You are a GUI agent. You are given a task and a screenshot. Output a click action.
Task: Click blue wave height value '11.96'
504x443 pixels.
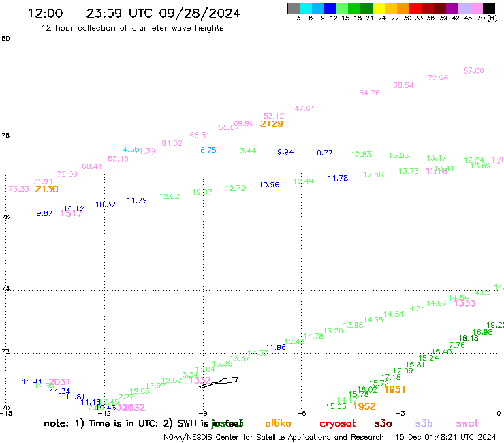point(276,348)
